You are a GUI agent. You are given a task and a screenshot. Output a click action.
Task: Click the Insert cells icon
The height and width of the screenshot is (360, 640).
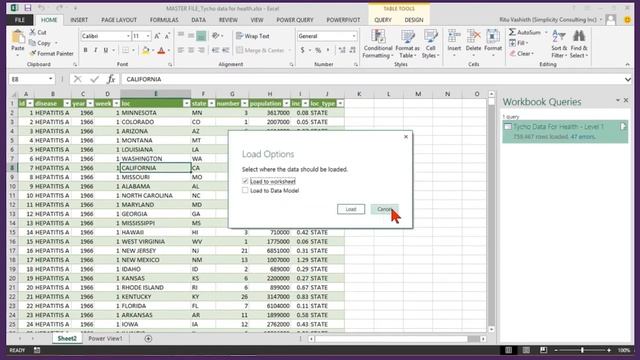pos(454,37)
